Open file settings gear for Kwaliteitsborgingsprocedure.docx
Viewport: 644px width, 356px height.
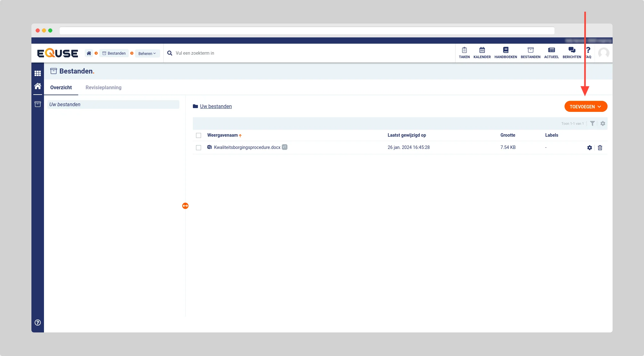pyautogui.click(x=590, y=148)
